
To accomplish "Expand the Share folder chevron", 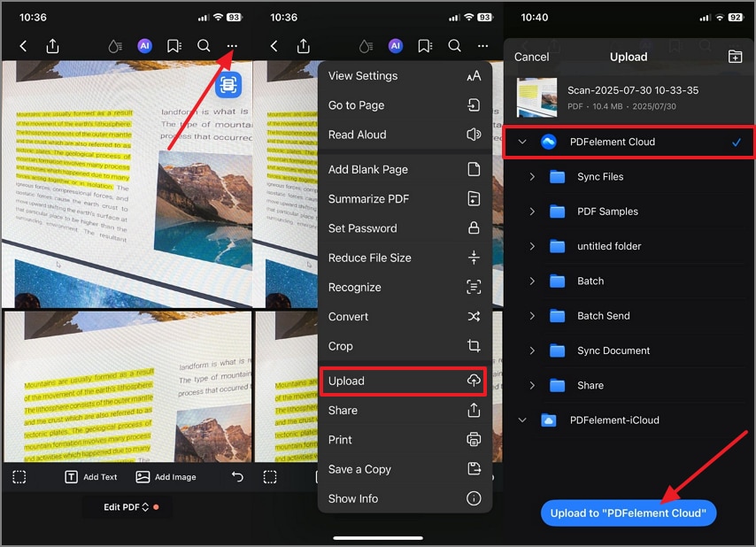I will [532, 385].
